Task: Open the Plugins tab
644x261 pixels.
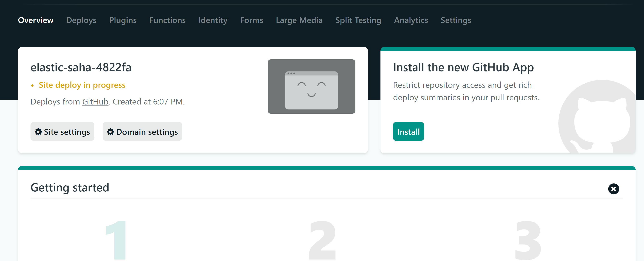Action: pos(123,20)
